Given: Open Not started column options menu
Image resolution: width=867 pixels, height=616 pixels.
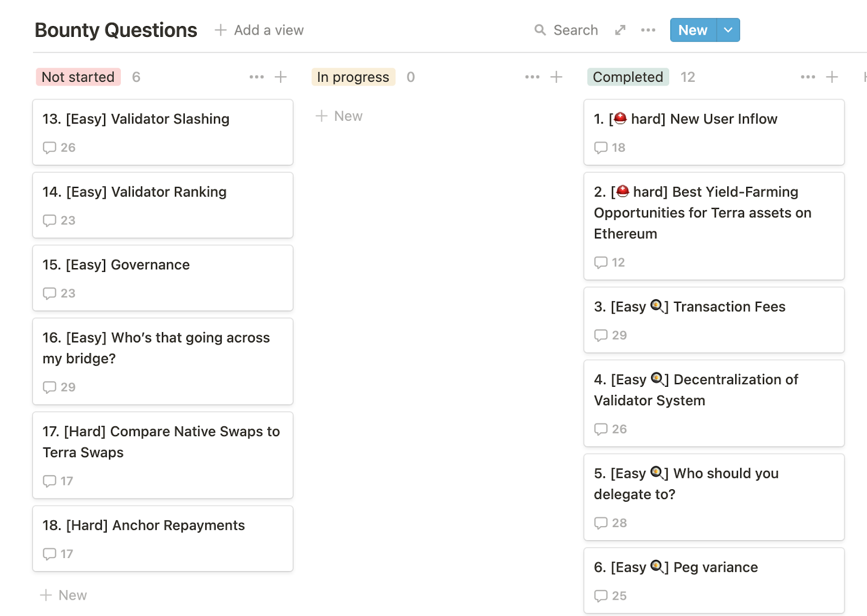Looking at the screenshot, I should [x=256, y=77].
